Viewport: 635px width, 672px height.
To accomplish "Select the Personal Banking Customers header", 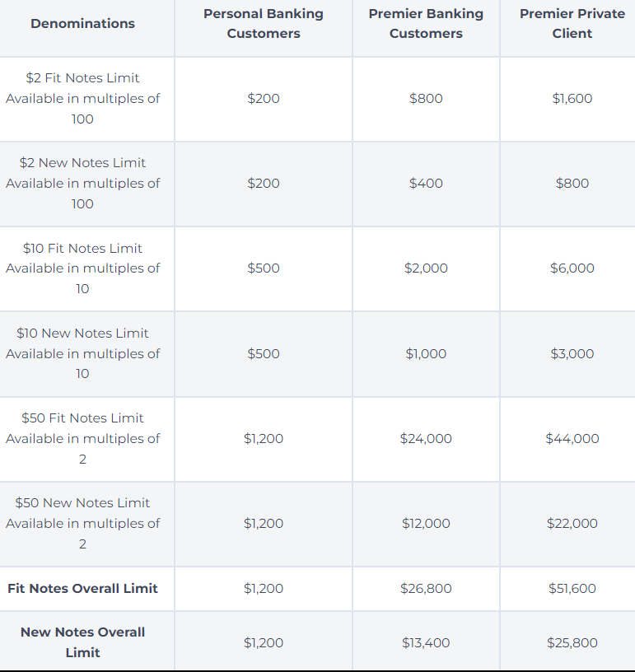I will [264, 24].
